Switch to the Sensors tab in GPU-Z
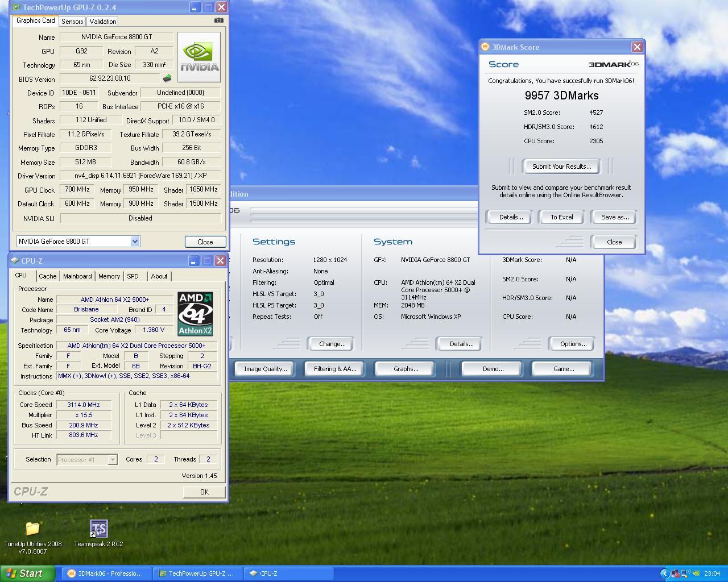This screenshot has width=728, height=582. (x=72, y=21)
